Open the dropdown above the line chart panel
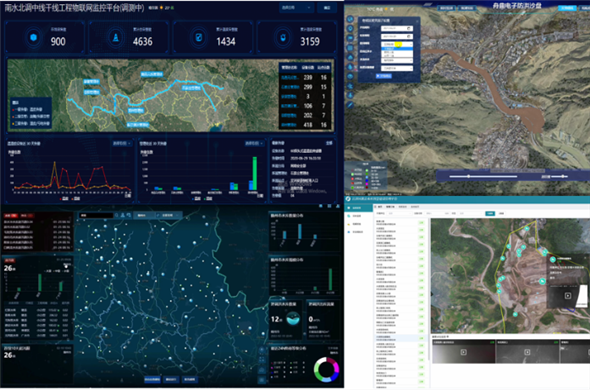Screen dimensions: 590x390 click(122, 143)
